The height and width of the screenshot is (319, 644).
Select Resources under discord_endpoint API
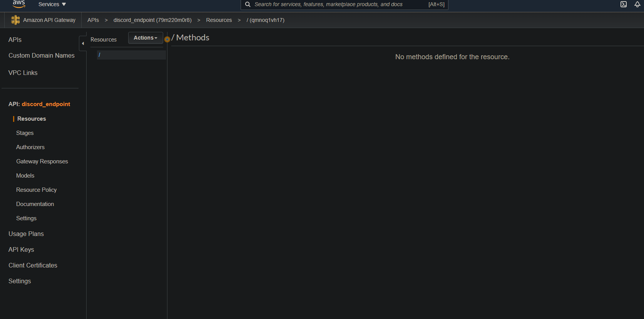pos(32,119)
